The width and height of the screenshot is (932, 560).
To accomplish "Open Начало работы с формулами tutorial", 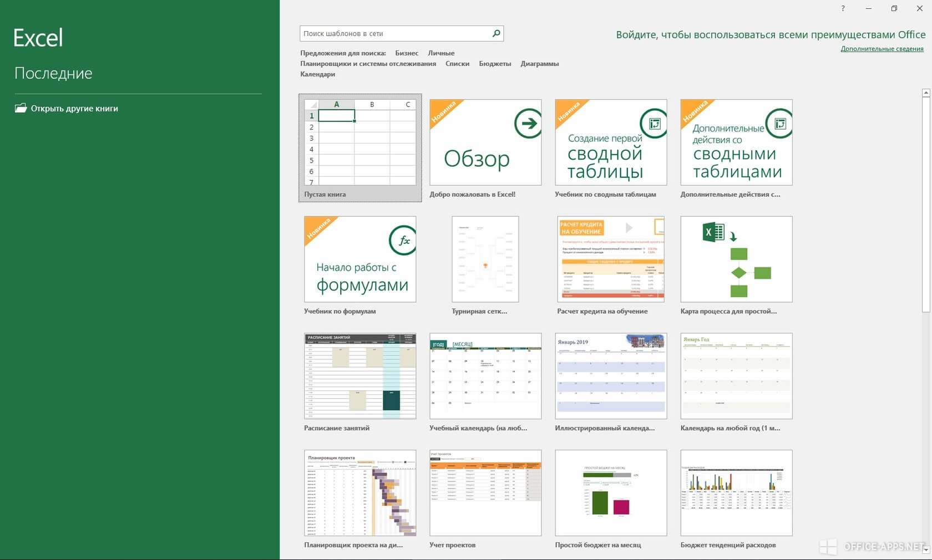I will [360, 259].
